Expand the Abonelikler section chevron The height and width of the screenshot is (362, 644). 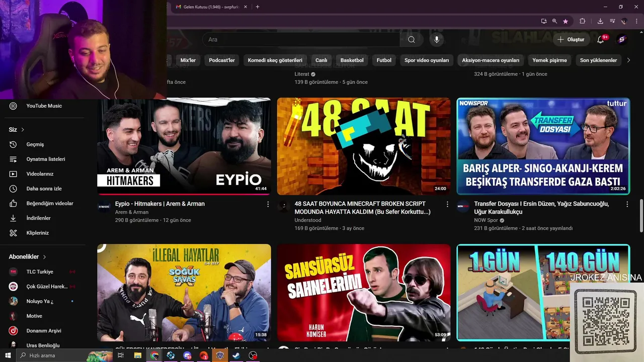pyautogui.click(x=44, y=257)
